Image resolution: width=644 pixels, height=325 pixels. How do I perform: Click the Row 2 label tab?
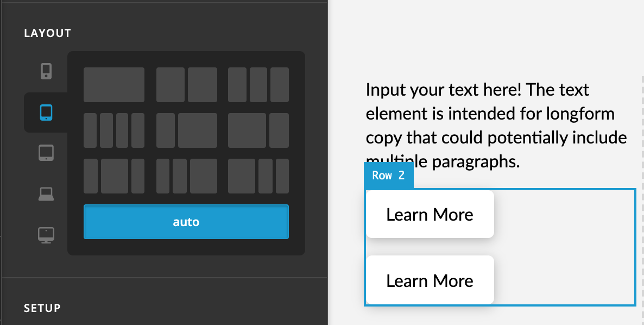388,176
